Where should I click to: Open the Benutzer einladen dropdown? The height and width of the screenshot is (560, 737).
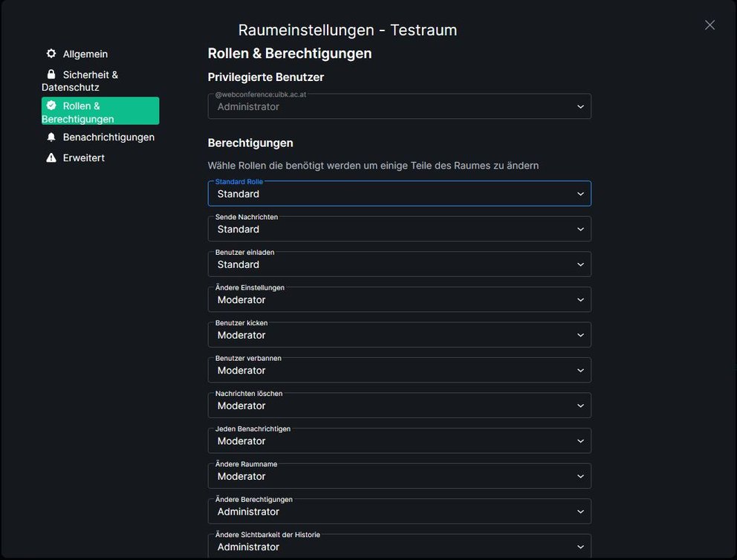[582, 264]
